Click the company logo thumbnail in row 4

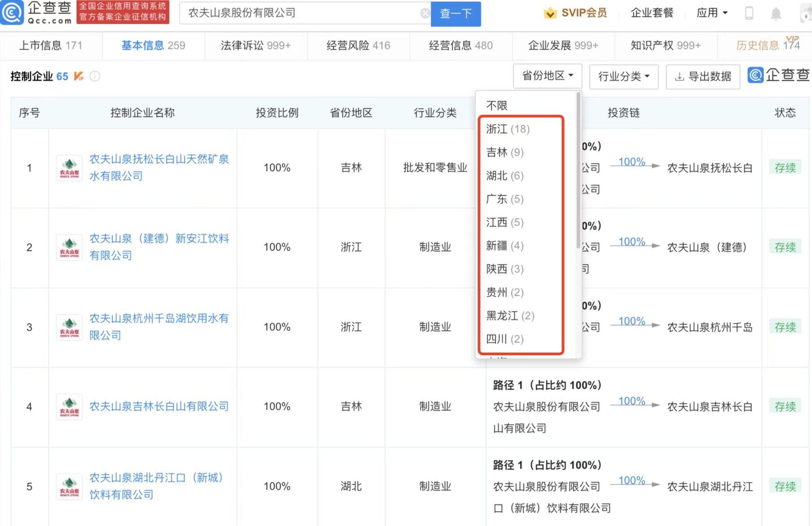click(69, 407)
